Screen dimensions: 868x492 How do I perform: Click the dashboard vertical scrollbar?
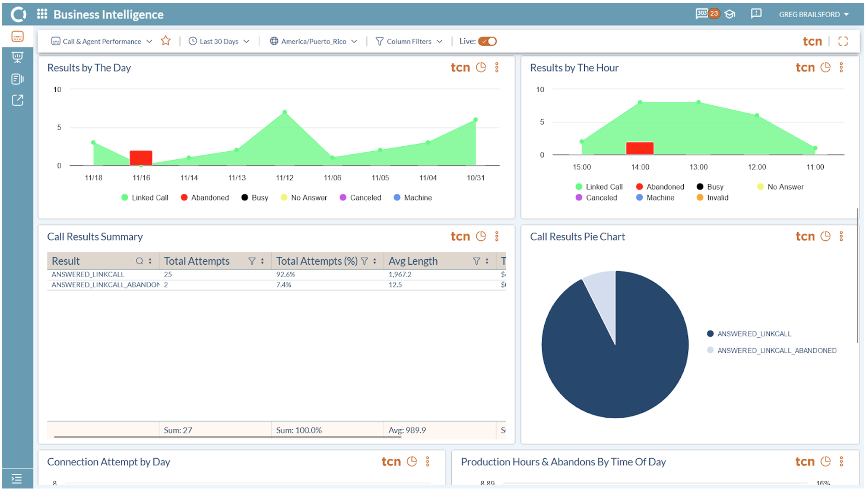[857, 275]
